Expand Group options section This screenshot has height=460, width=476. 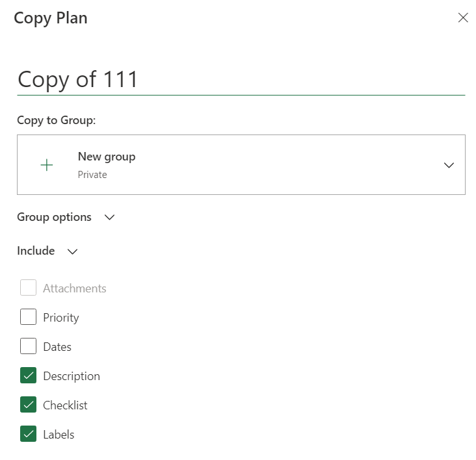click(x=66, y=217)
